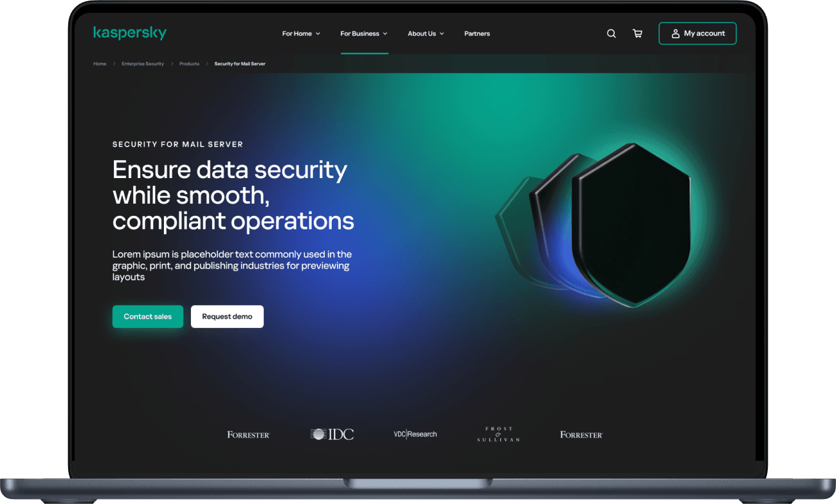Click the Kaspersky logo

129,33
